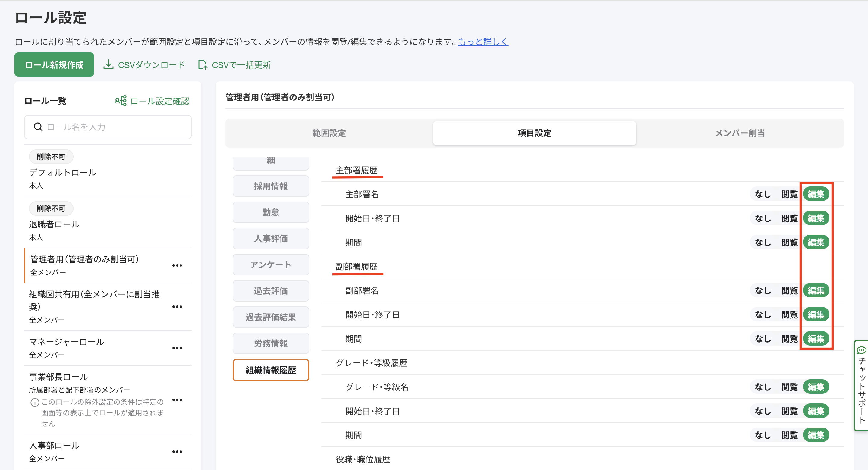868x470 pixels.
Task: Set 主部署名 permission to 編集
Action: [816, 194]
